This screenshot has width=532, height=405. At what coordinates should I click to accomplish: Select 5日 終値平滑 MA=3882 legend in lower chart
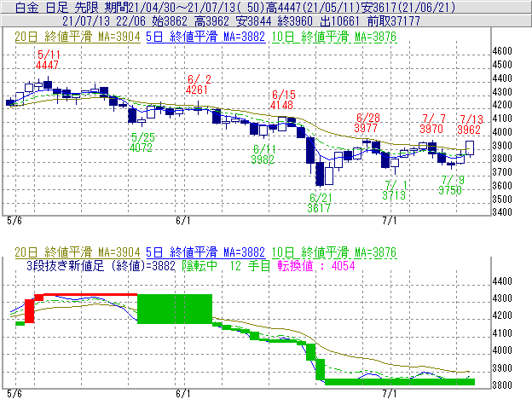click(205, 252)
